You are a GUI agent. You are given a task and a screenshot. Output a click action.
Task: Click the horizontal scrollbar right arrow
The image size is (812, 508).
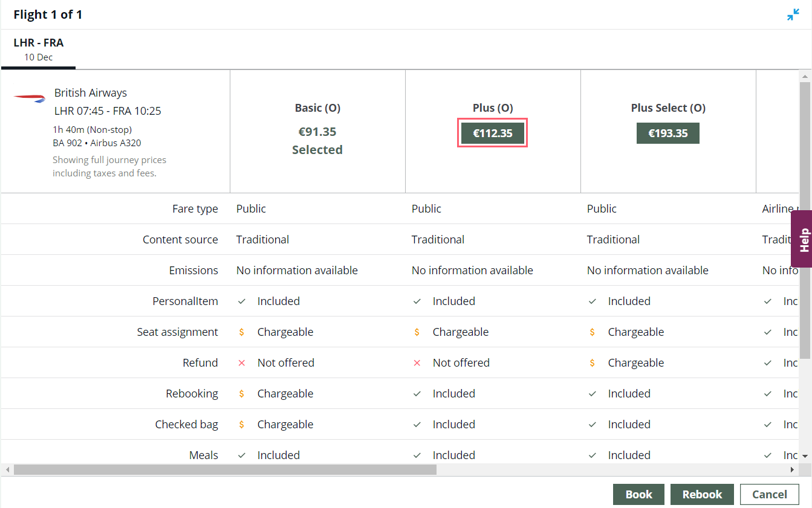point(792,469)
